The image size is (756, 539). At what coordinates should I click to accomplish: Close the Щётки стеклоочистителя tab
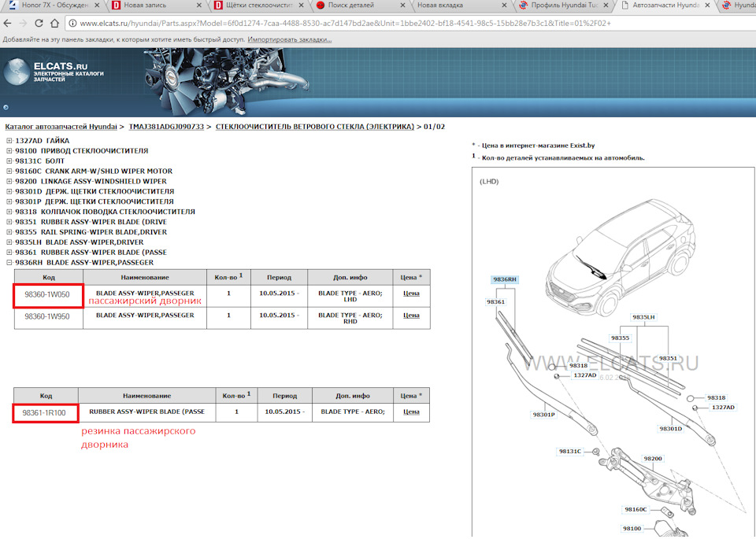pos(301,6)
